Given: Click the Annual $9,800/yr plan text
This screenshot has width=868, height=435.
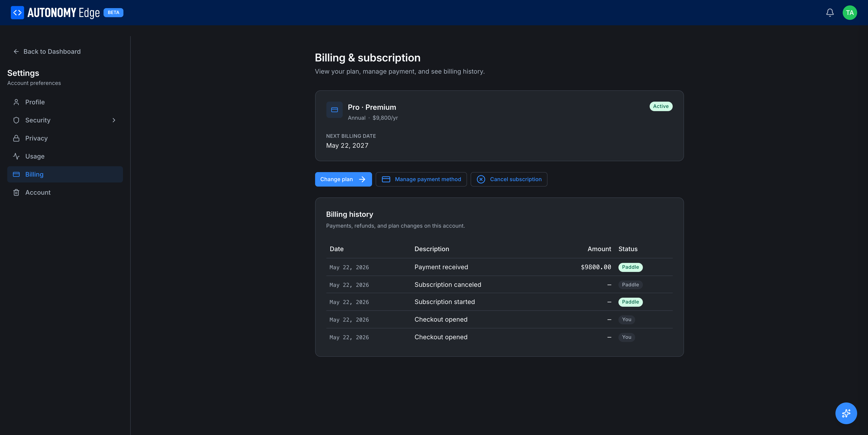Looking at the screenshot, I should (x=373, y=118).
